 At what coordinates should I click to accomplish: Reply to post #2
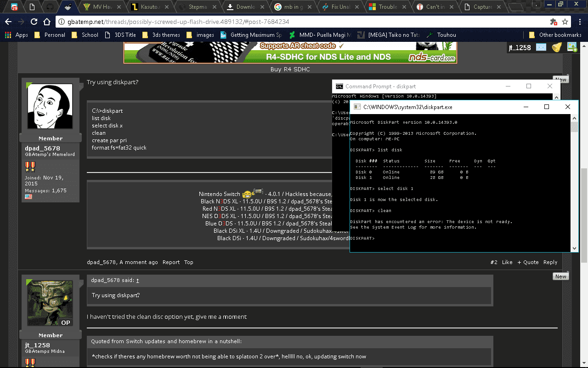point(550,262)
